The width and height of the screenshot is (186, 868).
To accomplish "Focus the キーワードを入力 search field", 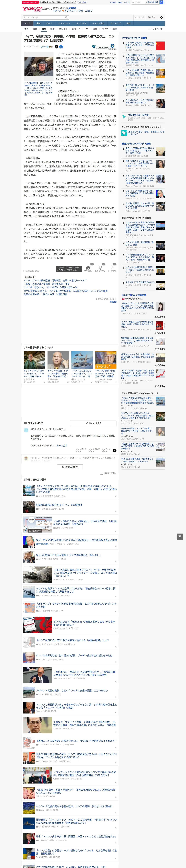I will pyautogui.click(x=44, y=18).
